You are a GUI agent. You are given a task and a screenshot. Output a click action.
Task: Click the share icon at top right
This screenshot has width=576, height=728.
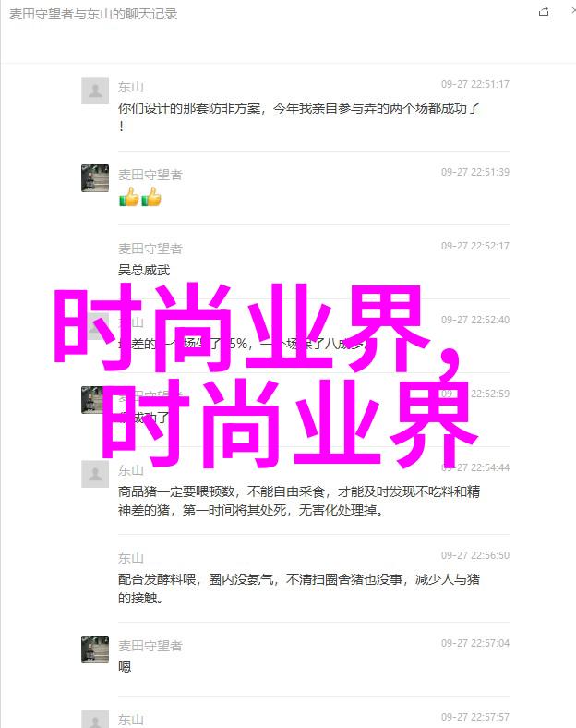(x=544, y=12)
